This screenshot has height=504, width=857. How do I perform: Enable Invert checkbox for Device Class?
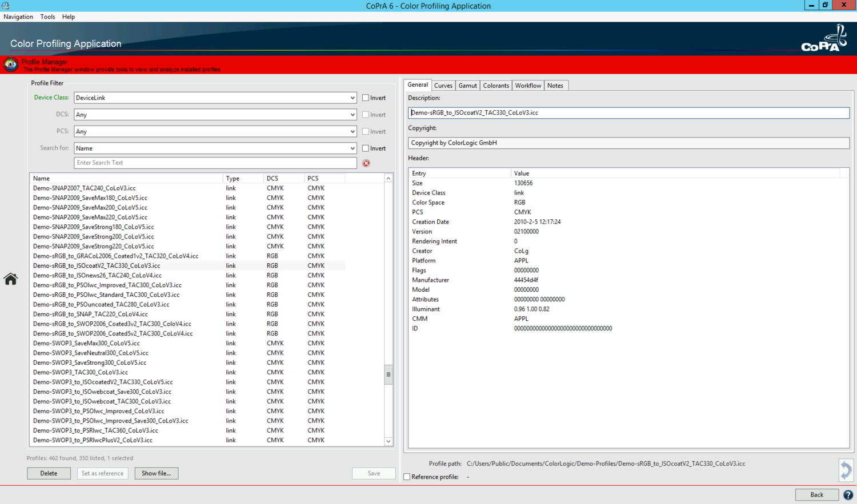(x=366, y=98)
